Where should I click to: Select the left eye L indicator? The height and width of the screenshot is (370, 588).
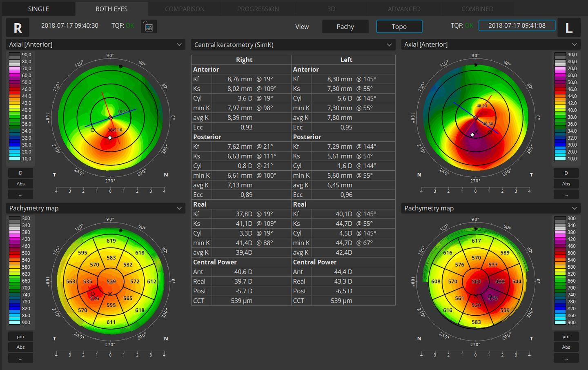pyautogui.click(x=569, y=28)
